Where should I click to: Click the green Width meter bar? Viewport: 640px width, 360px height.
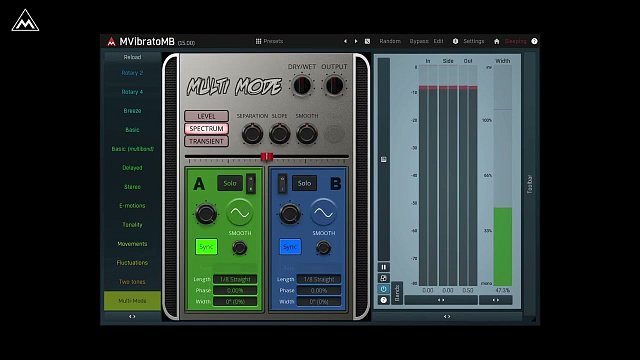503,247
